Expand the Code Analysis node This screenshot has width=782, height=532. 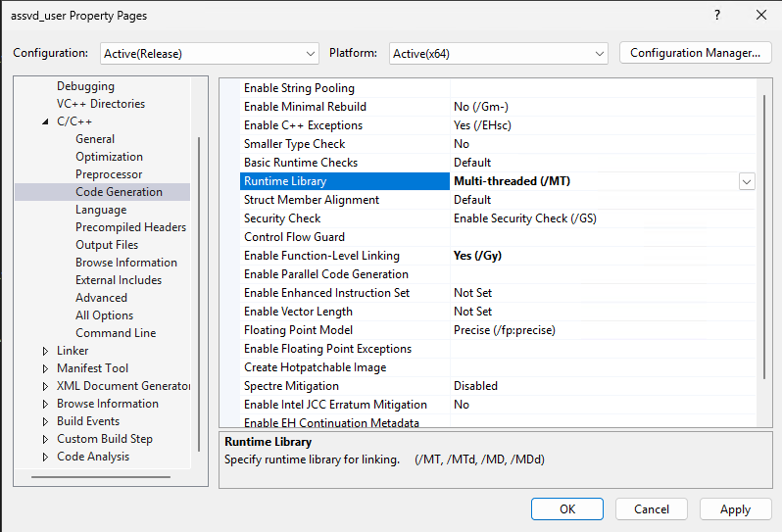(45, 457)
